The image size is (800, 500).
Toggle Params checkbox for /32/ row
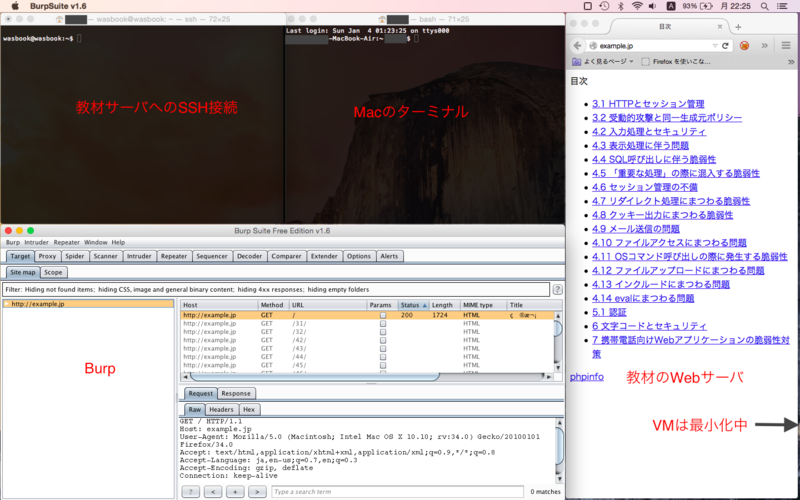383,332
